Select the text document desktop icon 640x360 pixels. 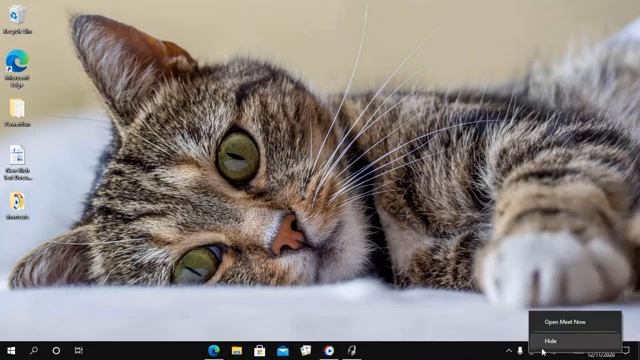click(17, 162)
